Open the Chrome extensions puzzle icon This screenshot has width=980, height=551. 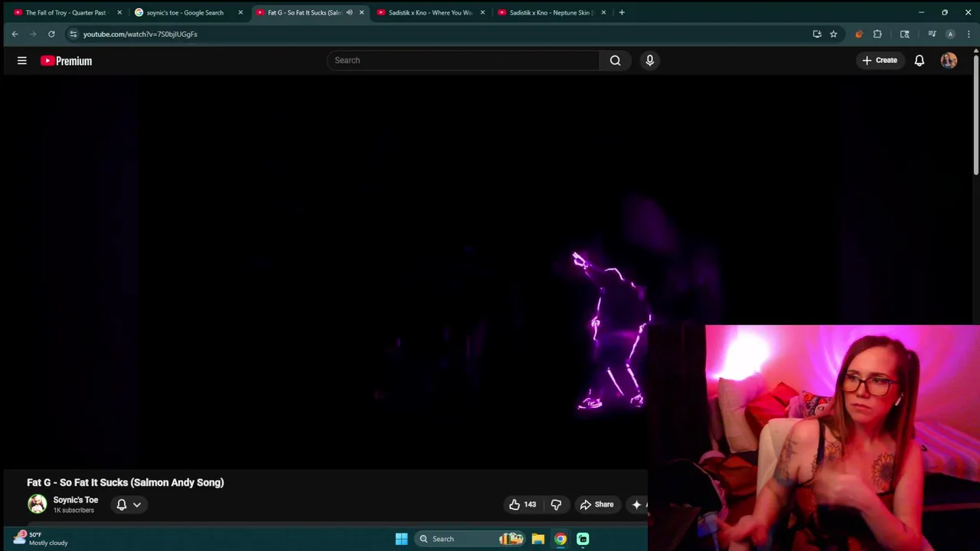877,34
